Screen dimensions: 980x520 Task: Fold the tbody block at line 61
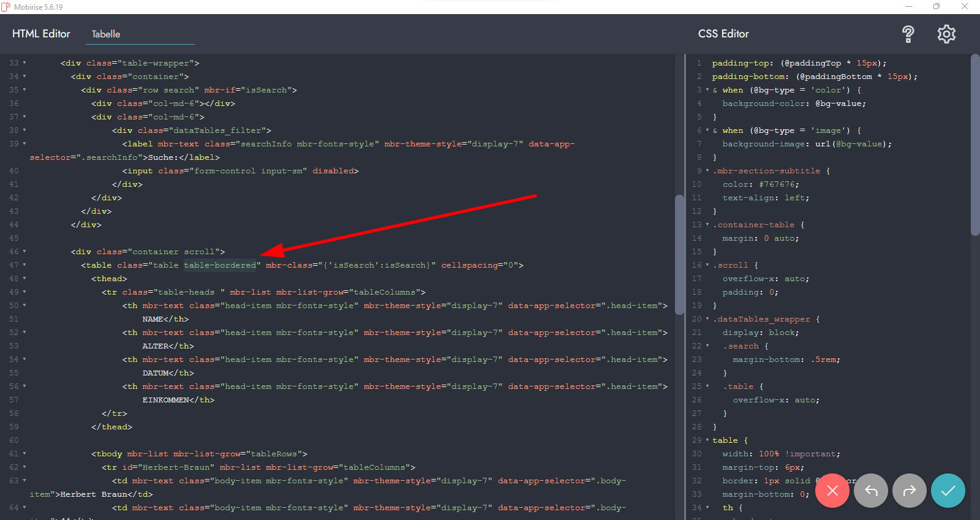click(x=24, y=454)
